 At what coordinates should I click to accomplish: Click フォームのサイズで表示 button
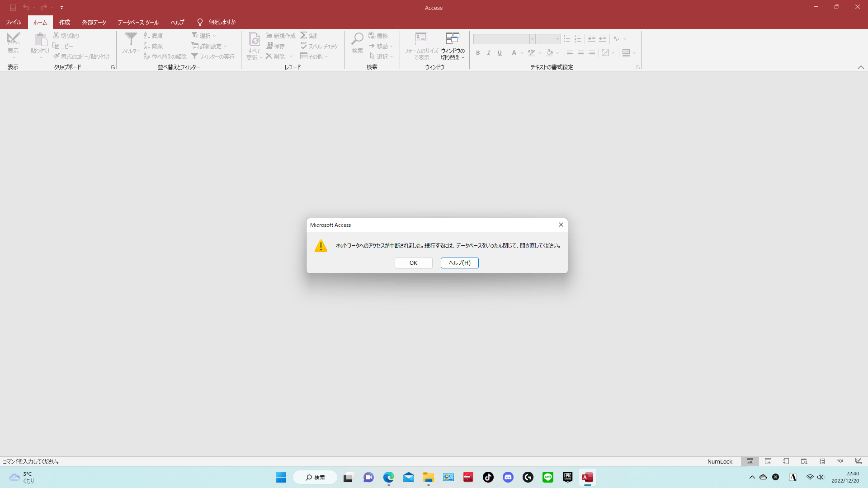click(421, 46)
